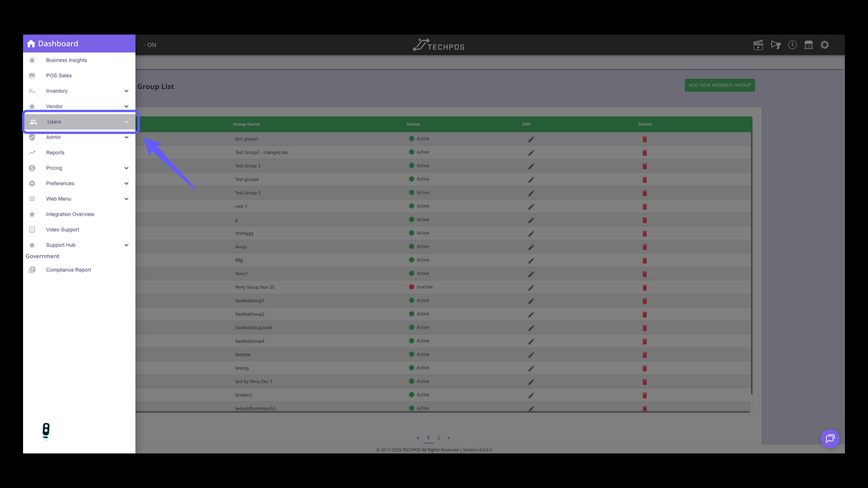This screenshot has height=488, width=868.
Task: Select Business Insights from sidebar
Action: pos(66,60)
